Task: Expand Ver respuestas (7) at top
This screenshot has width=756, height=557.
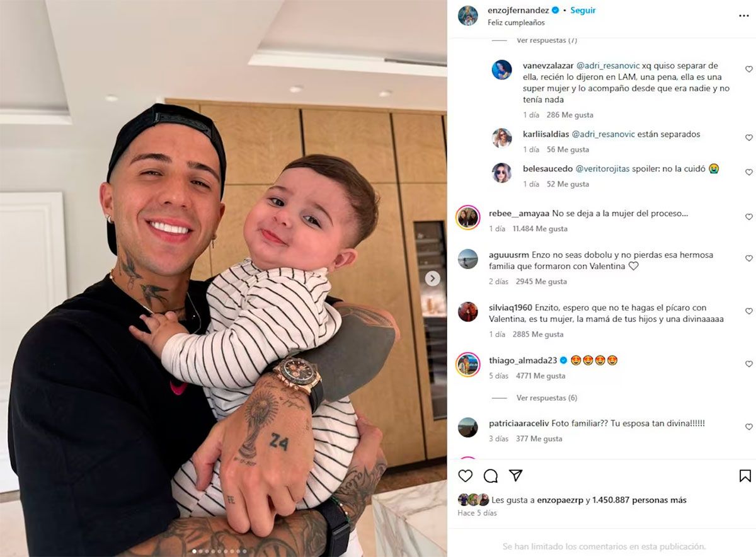Action: pos(547,40)
